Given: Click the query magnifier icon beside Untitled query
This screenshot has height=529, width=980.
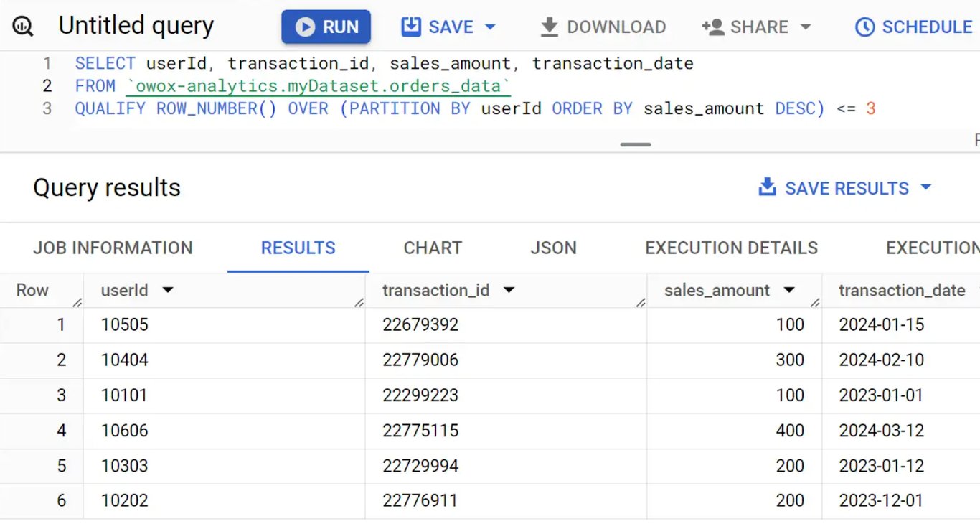Looking at the screenshot, I should pyautogui.click(x=23, y=27).
